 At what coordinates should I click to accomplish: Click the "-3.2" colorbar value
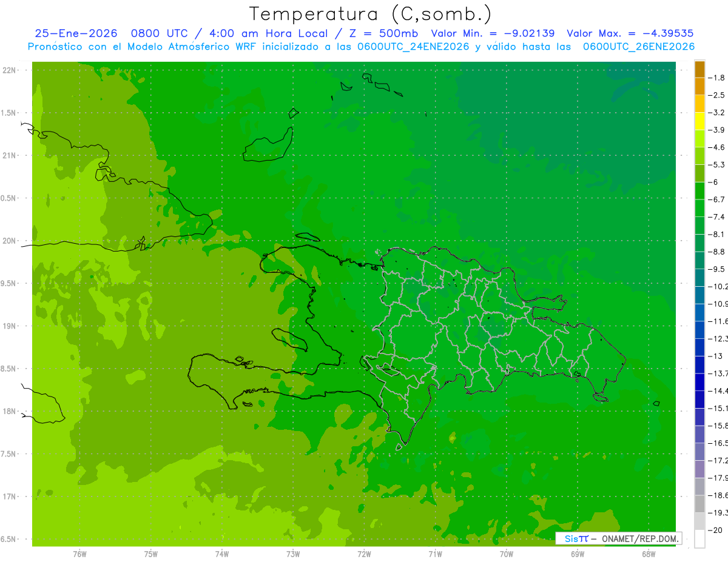pos(718,113)
